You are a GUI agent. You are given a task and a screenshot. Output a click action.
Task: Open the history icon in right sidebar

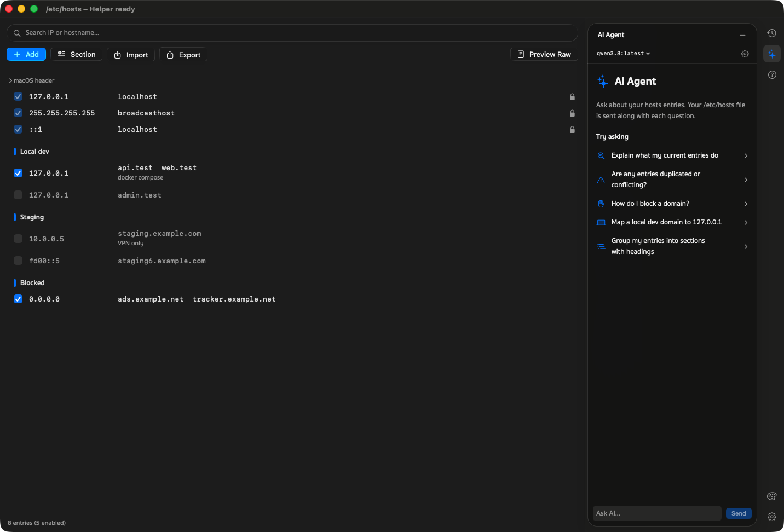coord(771,33)
